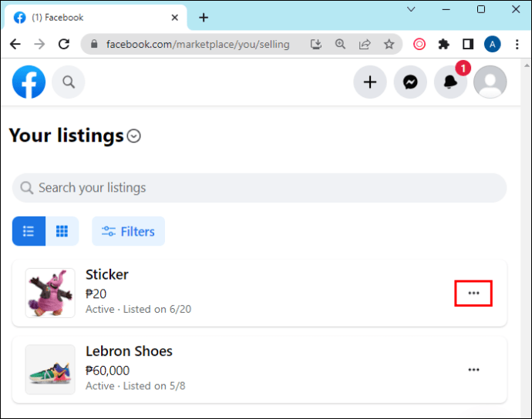Click the Facebook search magnifier icon
532x419 pixels.
(x=69, y=82)
